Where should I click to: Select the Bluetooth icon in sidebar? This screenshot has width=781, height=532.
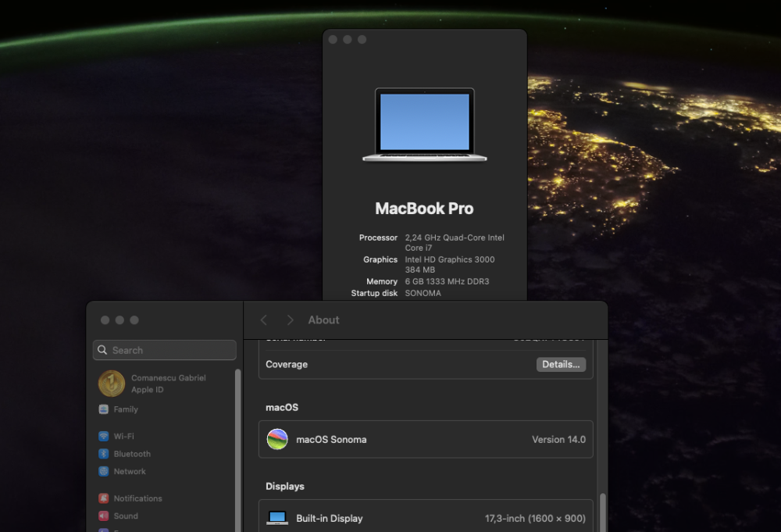coord(104,454)
